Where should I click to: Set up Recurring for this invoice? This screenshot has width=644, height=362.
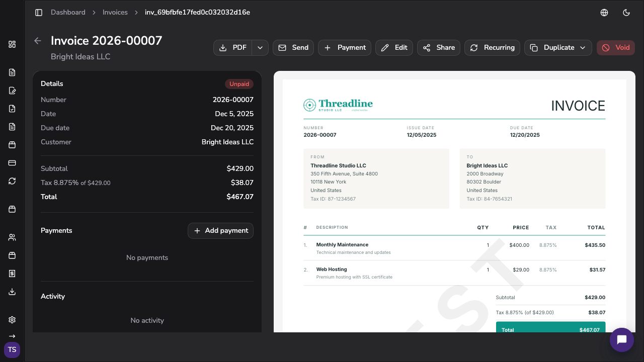tap(493, 48)
